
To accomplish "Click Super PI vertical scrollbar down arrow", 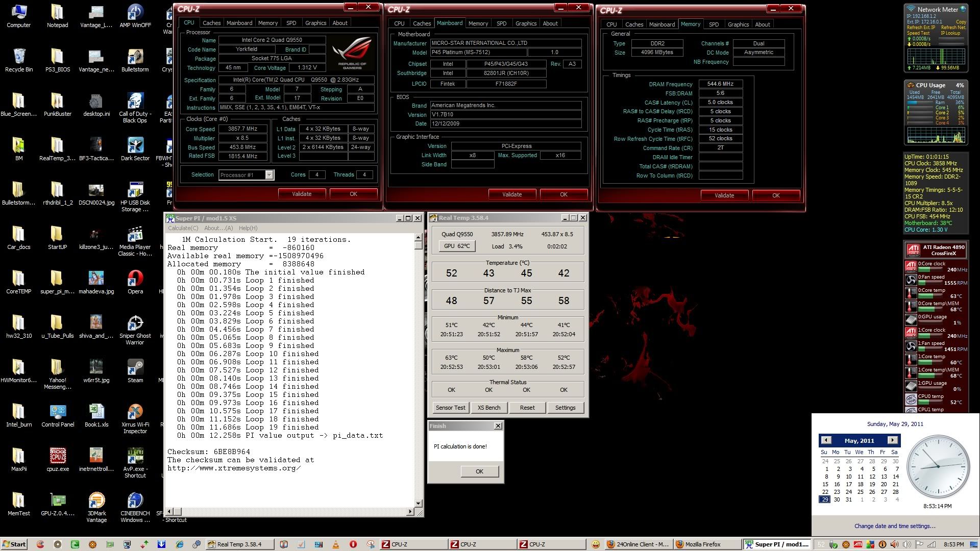I will point(418,503).
